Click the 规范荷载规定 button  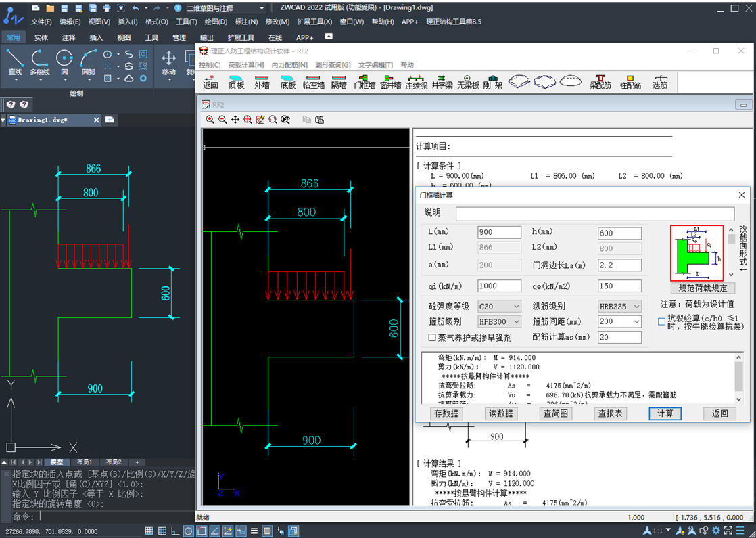tap(703, 288)
